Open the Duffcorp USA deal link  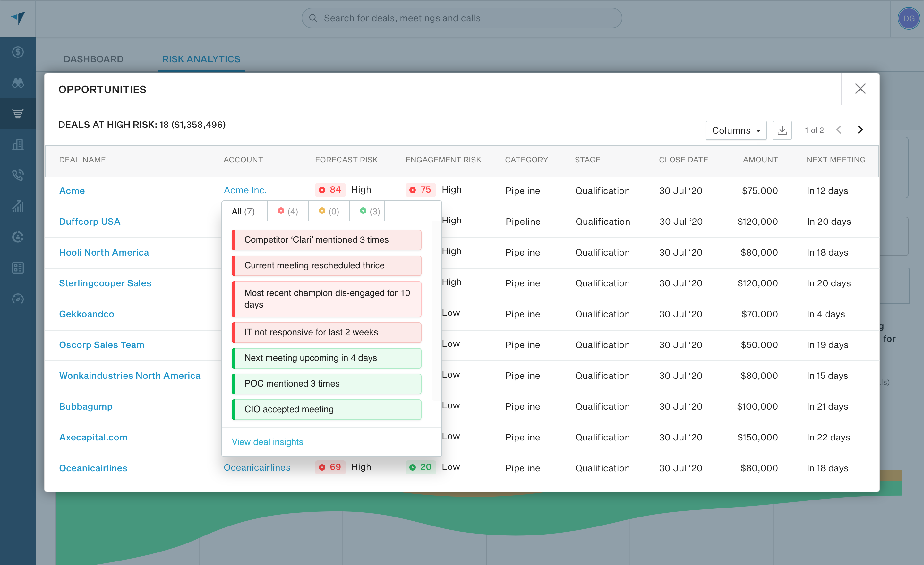(x=90, y=222)
